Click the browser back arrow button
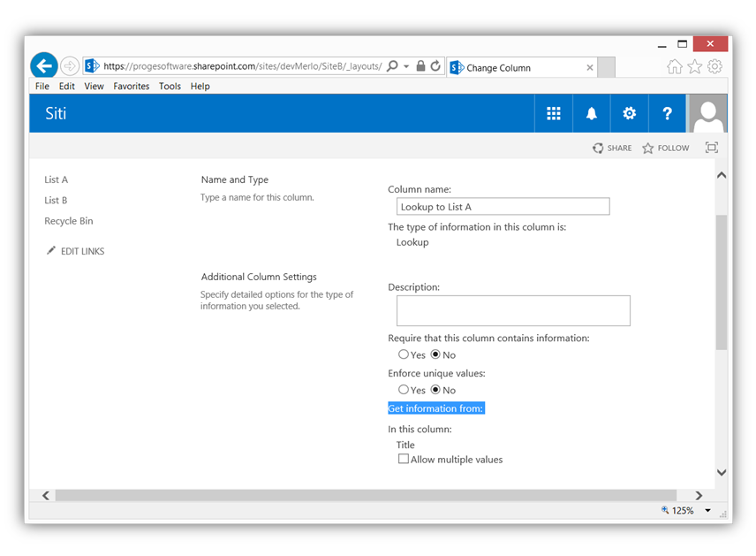 (44, 65)
